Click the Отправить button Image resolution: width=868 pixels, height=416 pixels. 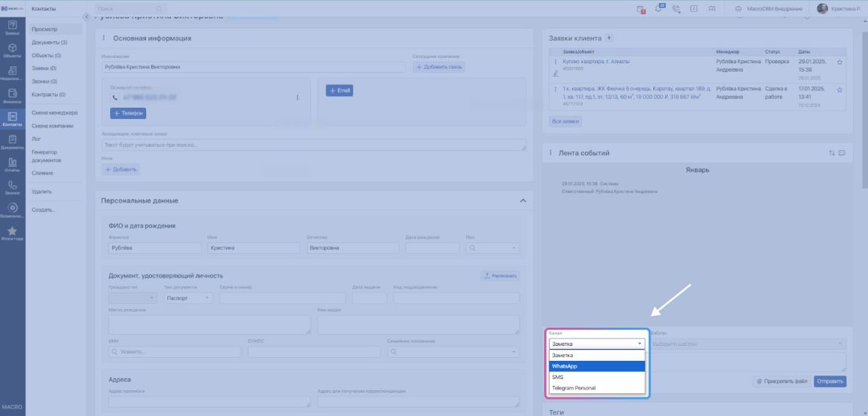click(x=830, y=381)
